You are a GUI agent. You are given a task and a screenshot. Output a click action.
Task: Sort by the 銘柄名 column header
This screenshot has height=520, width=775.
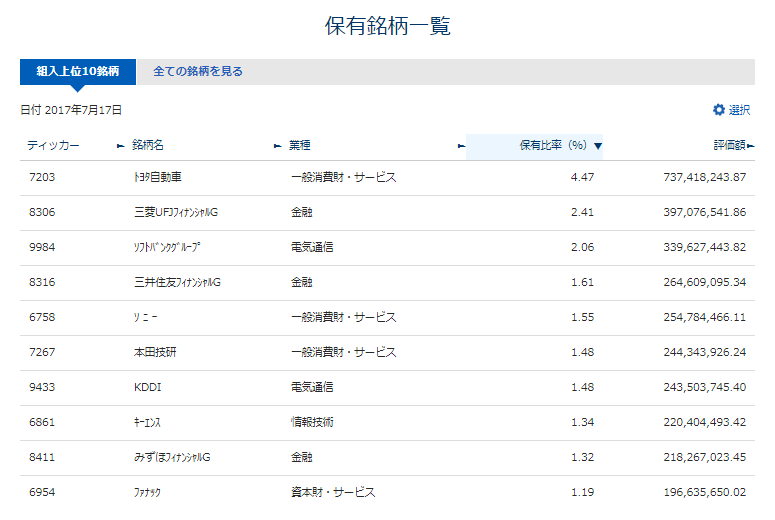tap(148, 145)
